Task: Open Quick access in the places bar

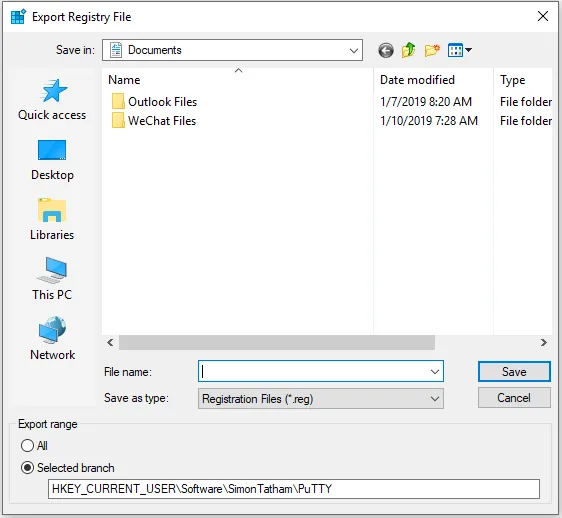Action: [x=52, y=100]
